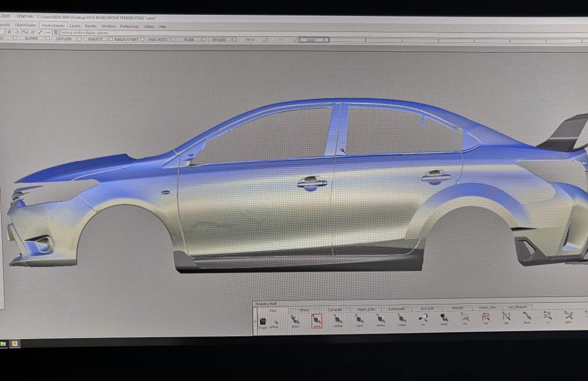Switch to the Mesh#2 shelf tab

tap(457, 308)
